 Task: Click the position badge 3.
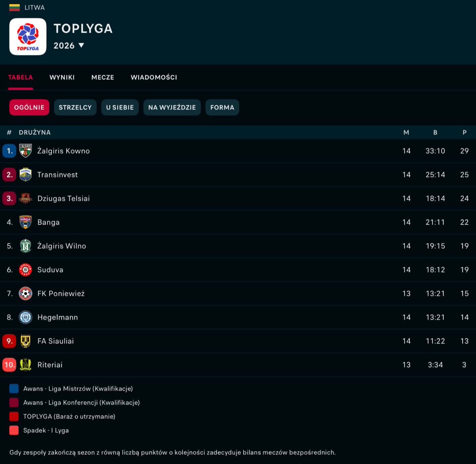(9, 199)
